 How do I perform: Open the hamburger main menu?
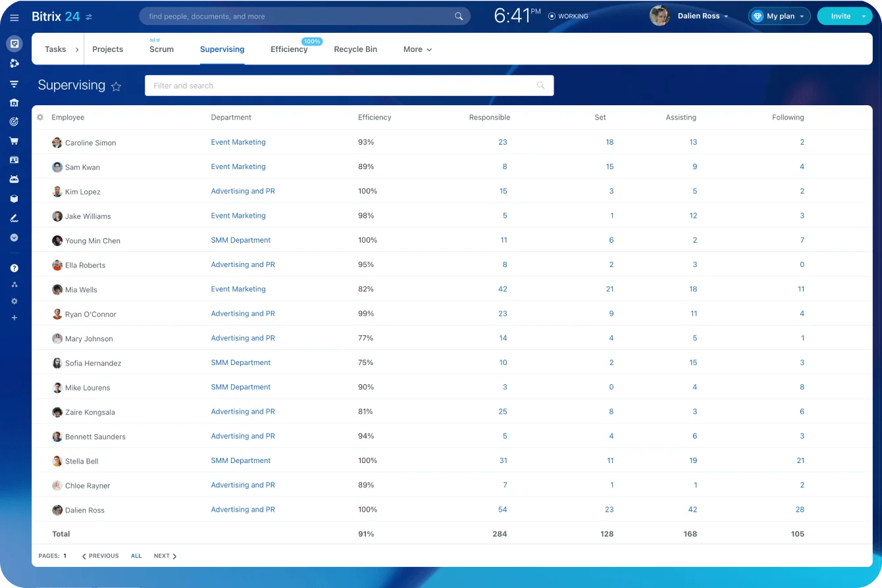point(14,17)
